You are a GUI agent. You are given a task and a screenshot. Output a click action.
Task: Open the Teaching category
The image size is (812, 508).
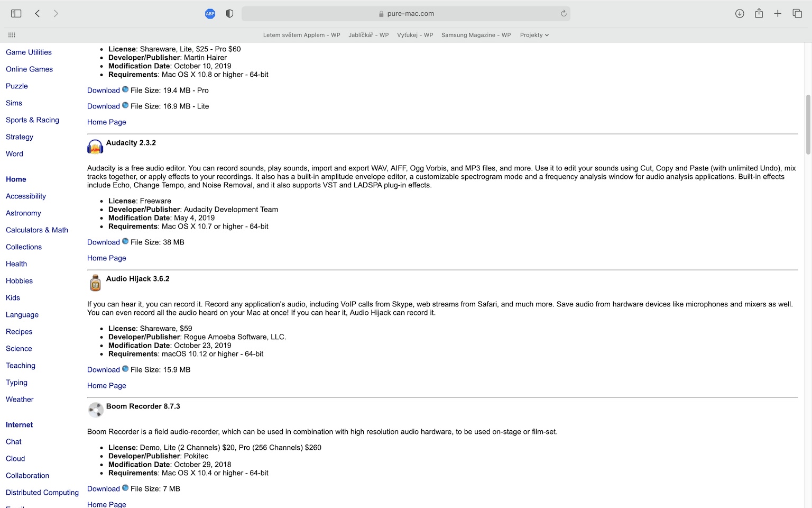21,366
